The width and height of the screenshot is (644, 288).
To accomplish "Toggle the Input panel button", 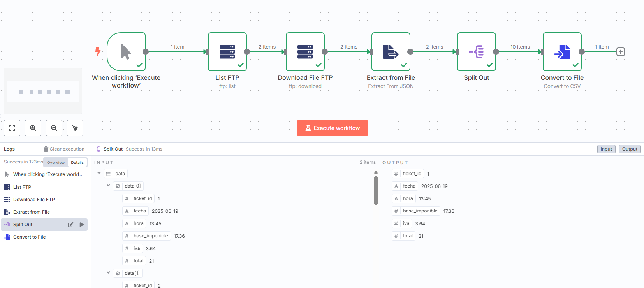I will tap(606, 149).
